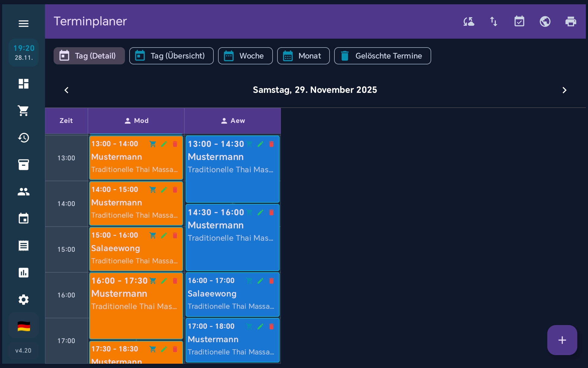Click the calendar check icon in the header

(x=519, y=21)
